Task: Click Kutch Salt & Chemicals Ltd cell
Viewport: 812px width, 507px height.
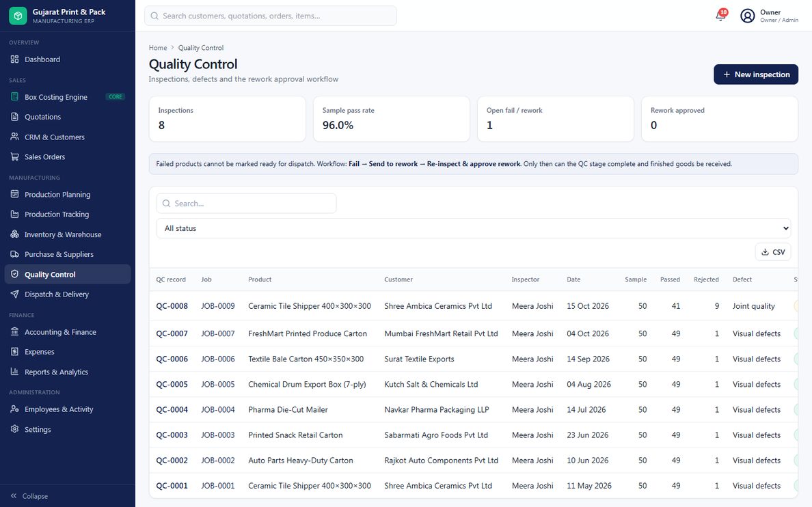Action: [x=431, y=384]
